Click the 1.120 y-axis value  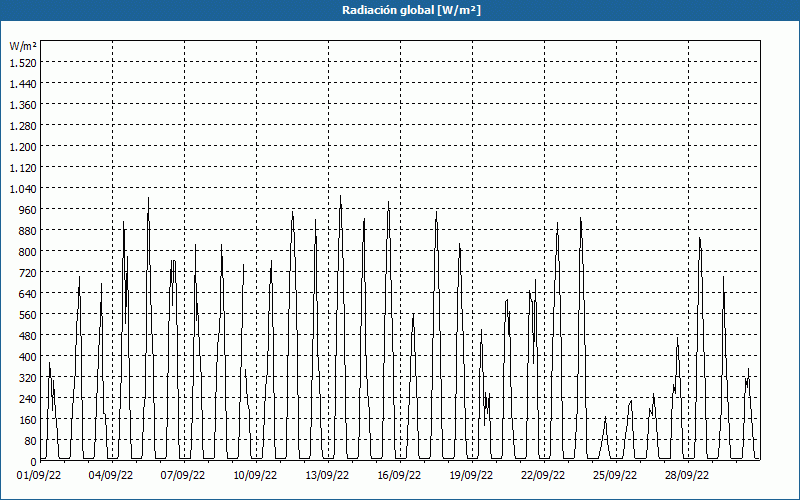23,167
